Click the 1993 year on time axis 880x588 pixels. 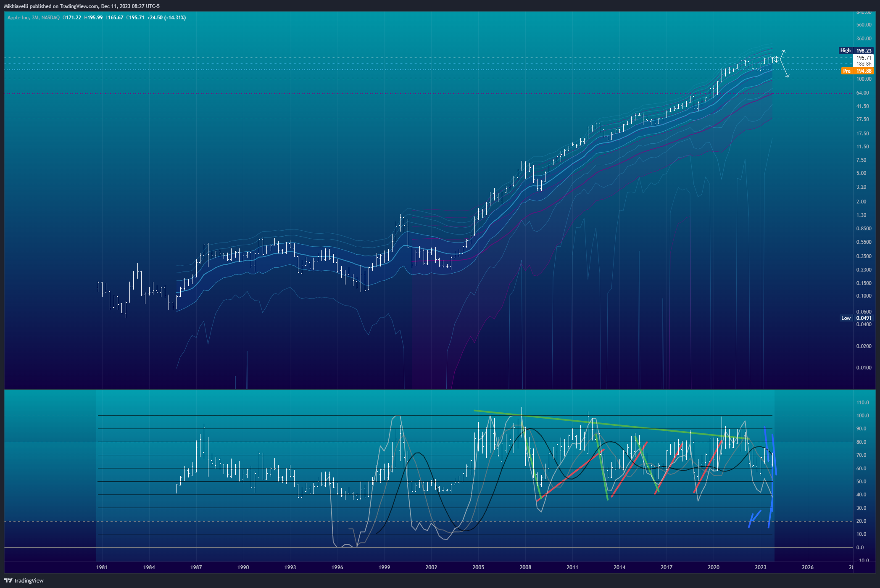[290, 567]
